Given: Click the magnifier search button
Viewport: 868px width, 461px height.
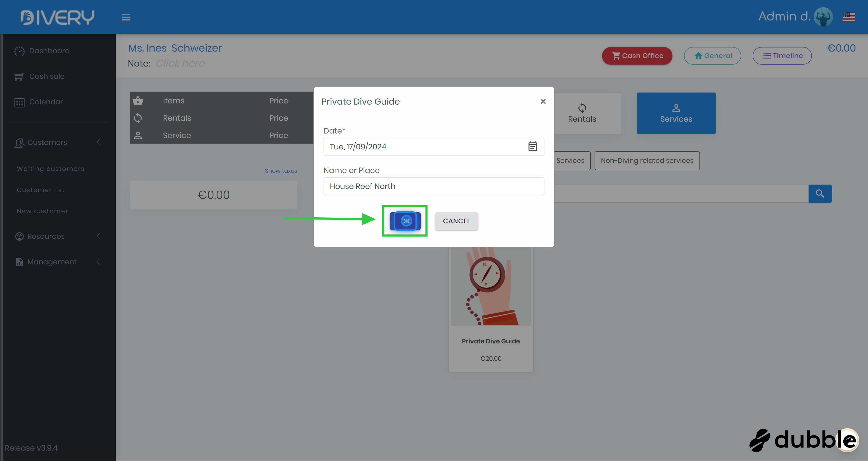Looking at the screenshot, I should tap(820, 194).
